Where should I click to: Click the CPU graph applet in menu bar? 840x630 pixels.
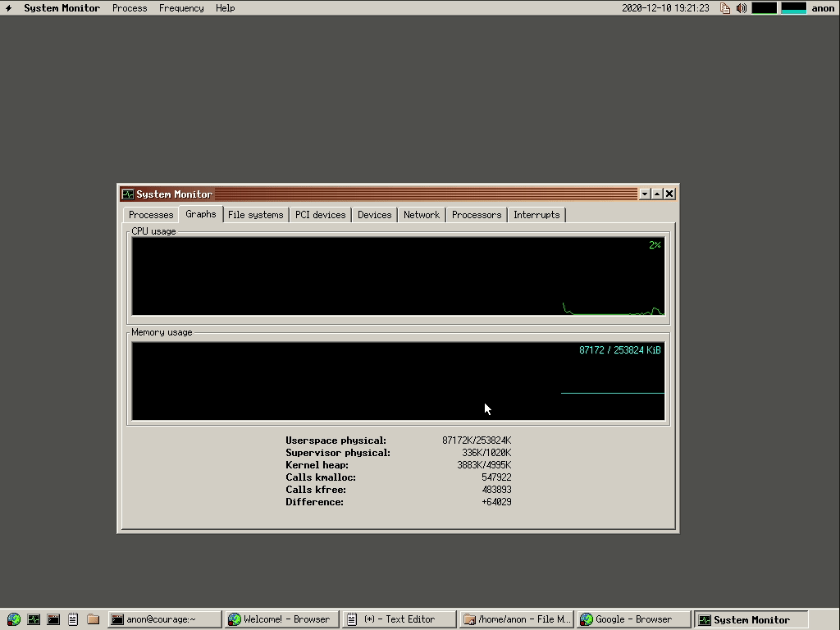(765, 8)
